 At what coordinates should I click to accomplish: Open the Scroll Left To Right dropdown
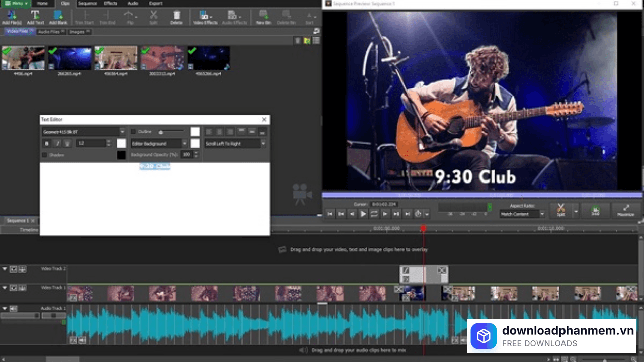click(x=263, y=144)
